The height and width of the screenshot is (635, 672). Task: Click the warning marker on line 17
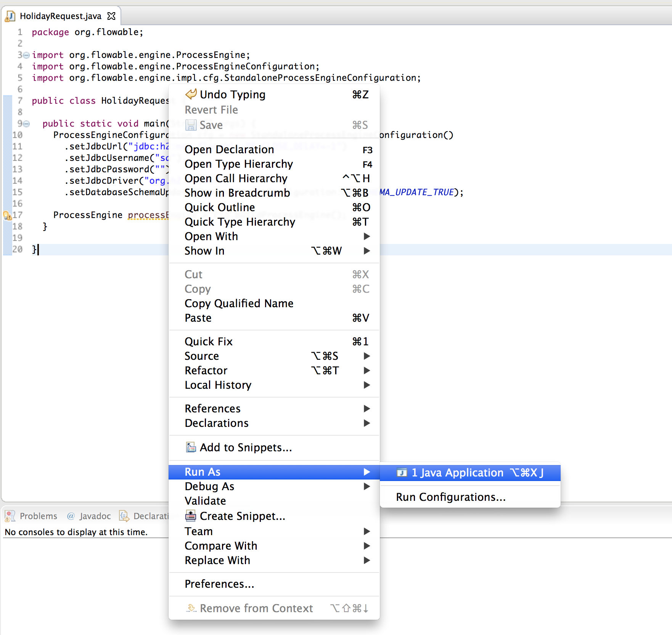tap(7, 215)
